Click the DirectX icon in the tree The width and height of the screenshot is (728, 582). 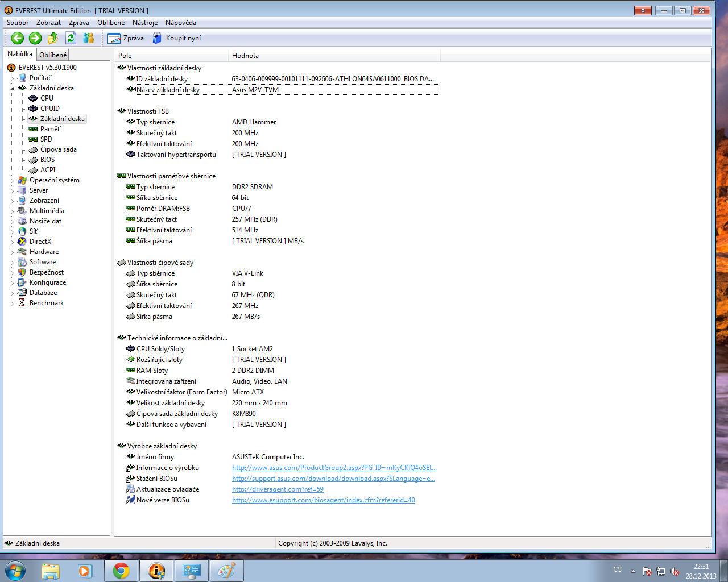22,242
